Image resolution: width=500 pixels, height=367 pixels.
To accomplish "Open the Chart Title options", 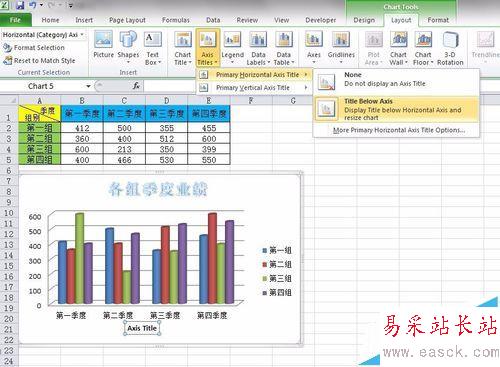I will pyautogui.click(x=183, y=48).
